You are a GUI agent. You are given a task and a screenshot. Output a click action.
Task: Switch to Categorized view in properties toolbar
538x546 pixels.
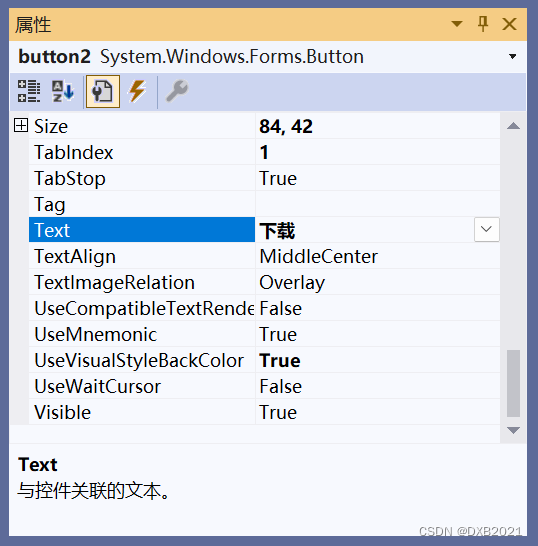(x=29, y=91)
